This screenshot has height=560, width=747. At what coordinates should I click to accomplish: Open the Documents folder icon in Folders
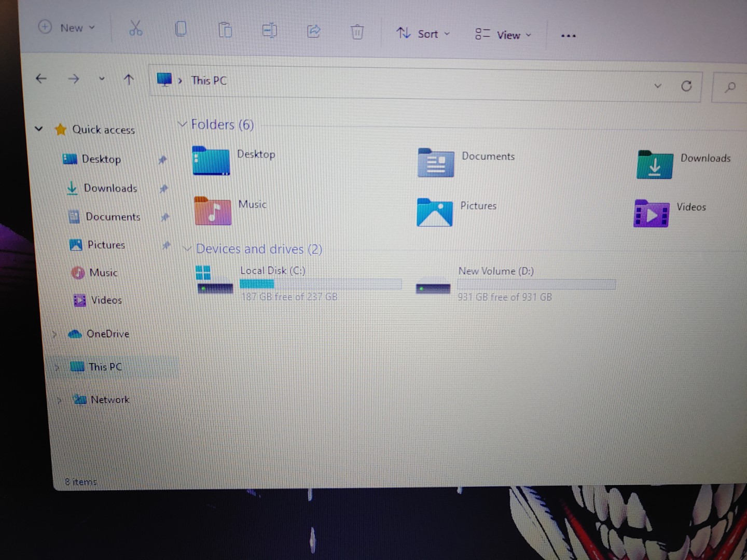point(436,162)
